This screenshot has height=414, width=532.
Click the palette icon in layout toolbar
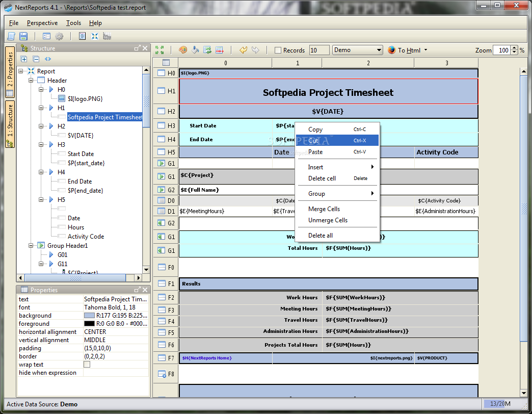183,50
